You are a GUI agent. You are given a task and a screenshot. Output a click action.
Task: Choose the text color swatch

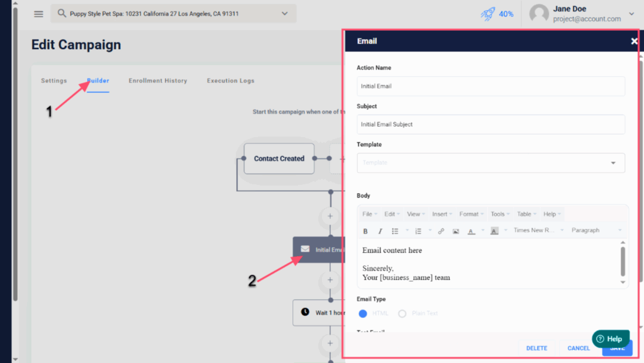point(470,231)
